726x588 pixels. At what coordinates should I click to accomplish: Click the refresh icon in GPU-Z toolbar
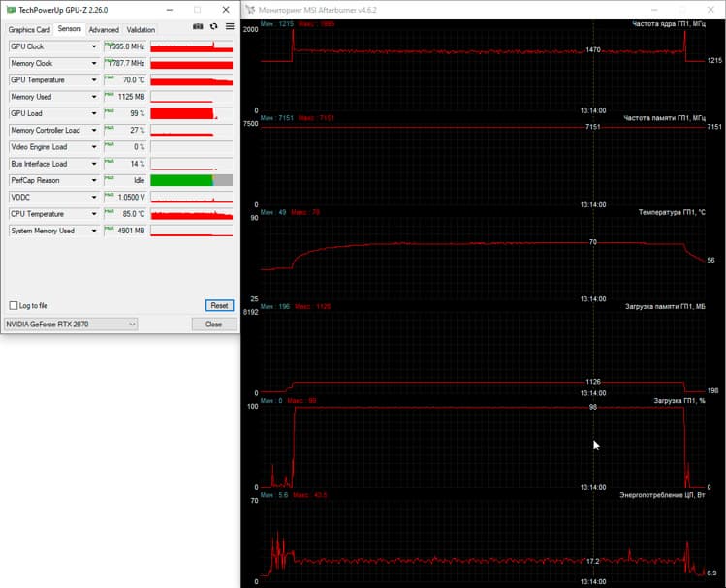click(x=213, y=26)
